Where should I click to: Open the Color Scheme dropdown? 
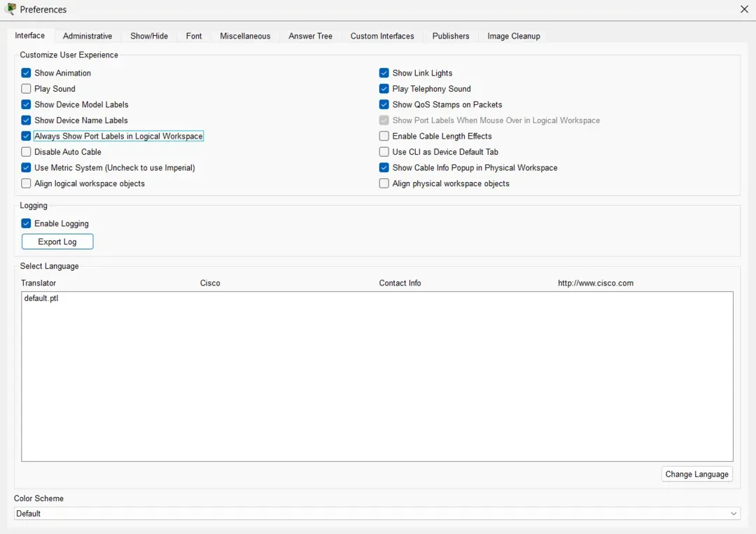[x=377, y=513]
